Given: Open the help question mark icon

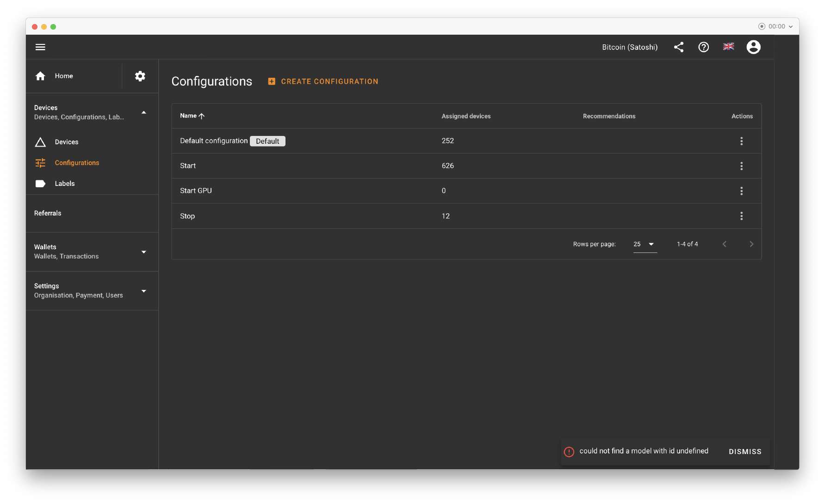Looking at the screenshot, I should click(703, 47).
